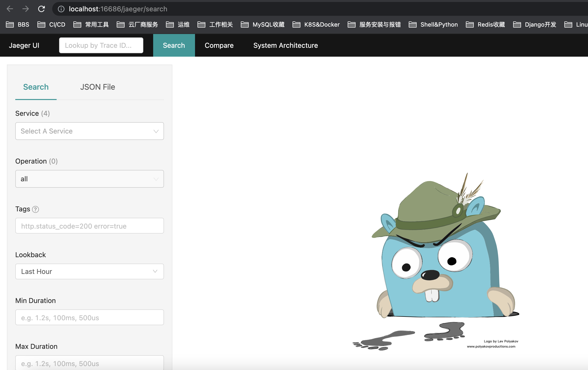
Task: Click the Jaeger UI home link
Action: click(24, 45)
